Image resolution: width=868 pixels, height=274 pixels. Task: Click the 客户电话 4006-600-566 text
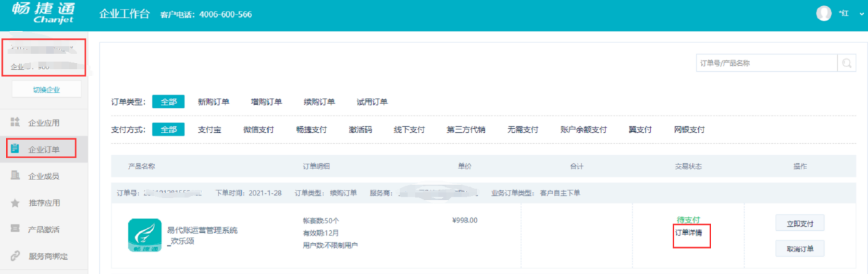tap(206, 15)
